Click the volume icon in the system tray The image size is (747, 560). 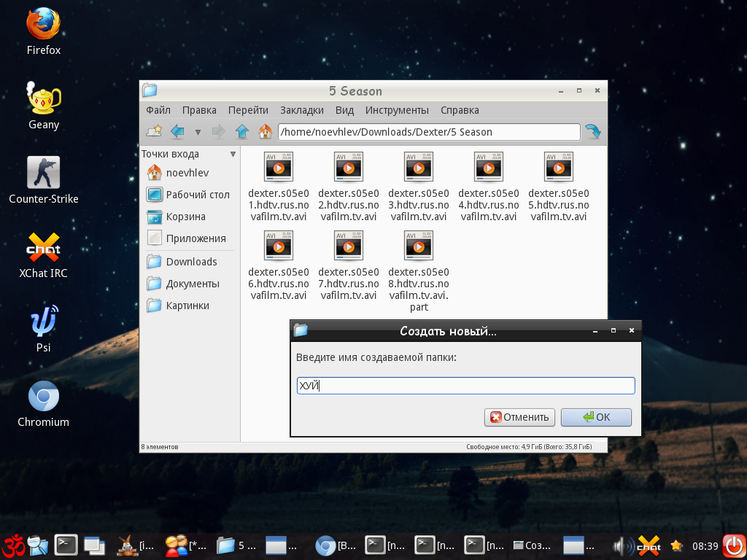click(622, 545)
